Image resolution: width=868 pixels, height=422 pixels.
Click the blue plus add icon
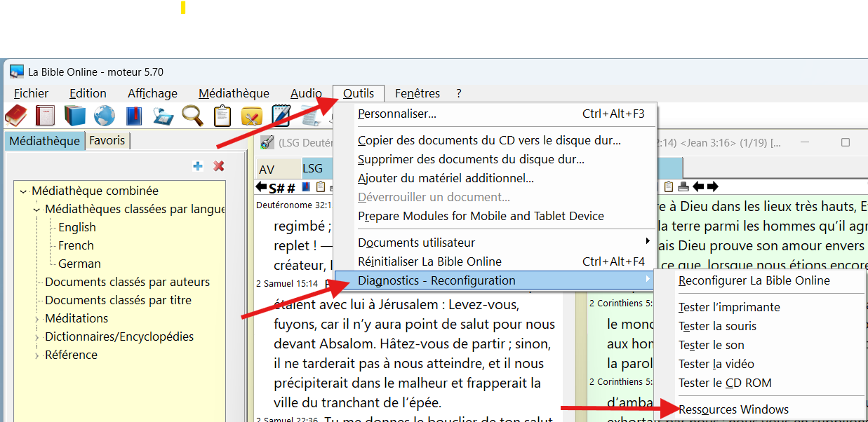click(198, 166)
